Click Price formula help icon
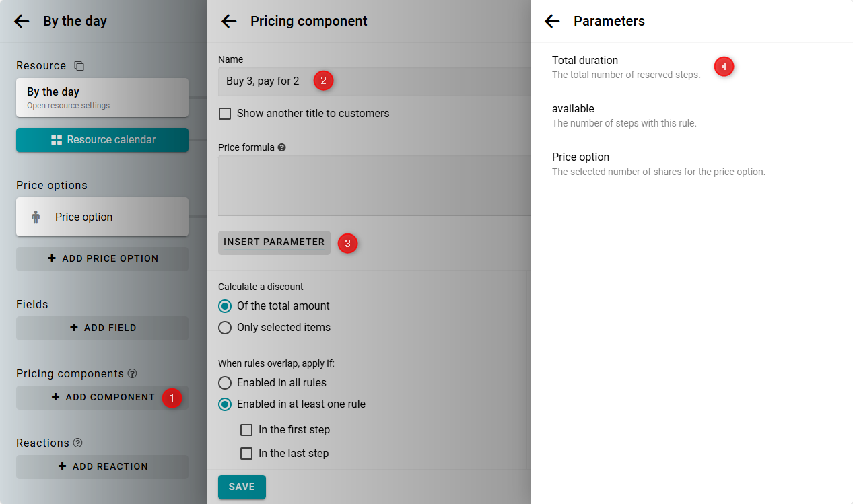 click(x=282, y=147)
